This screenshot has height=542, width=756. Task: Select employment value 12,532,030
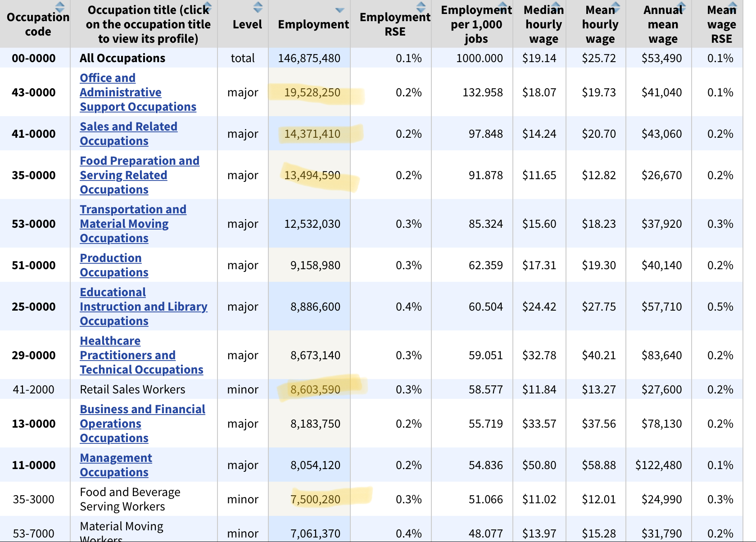pyautogui.click(x=312, y=224)
